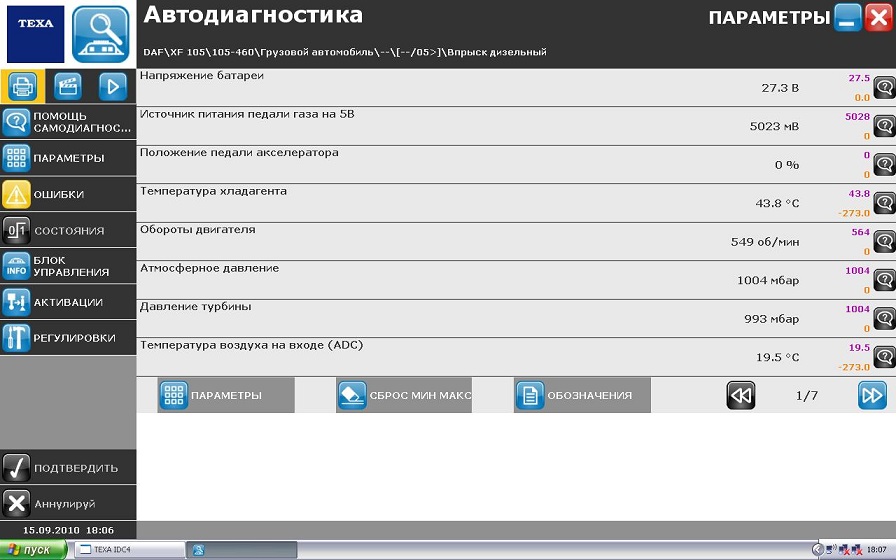Open БЛОК УПРАВЛЕНИЯ info section
Image resolution: width=896 pixels, height=560 pixels.
click(x=68, y=266)
